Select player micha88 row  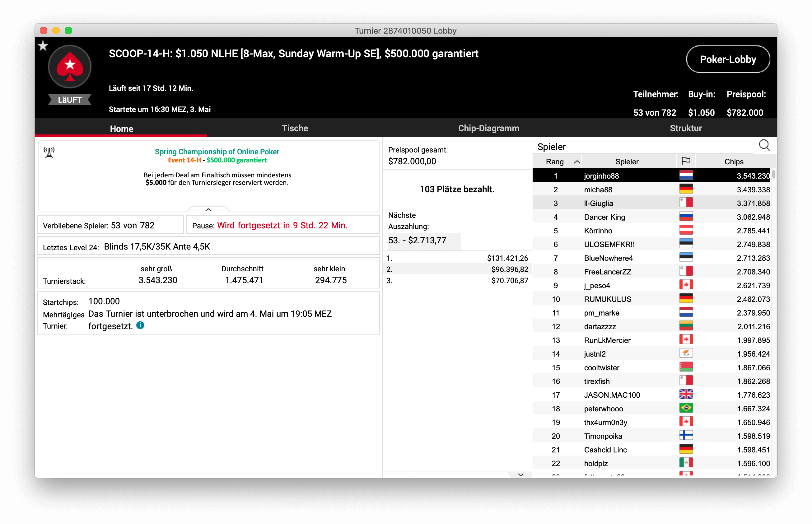pyautogui.click(x=598, y=189)
